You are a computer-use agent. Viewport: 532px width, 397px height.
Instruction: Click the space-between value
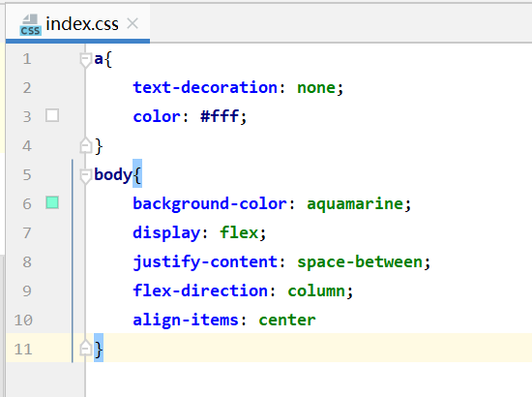tap(360, 262)
